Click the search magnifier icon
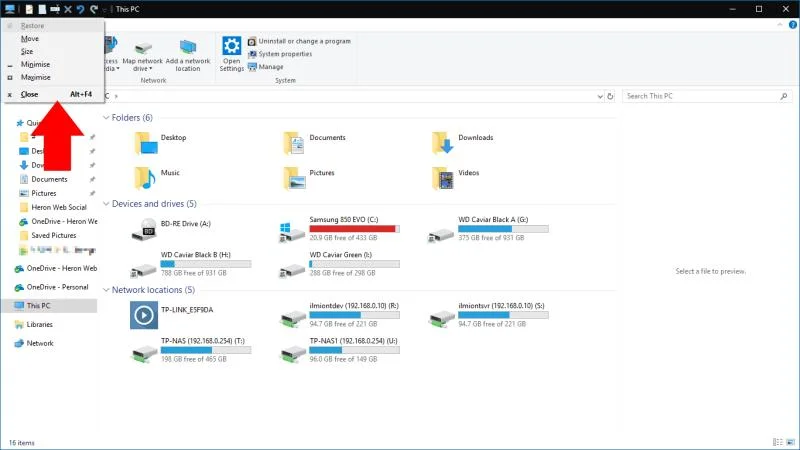This screenshot has width=800, height=450. (784, 96)
